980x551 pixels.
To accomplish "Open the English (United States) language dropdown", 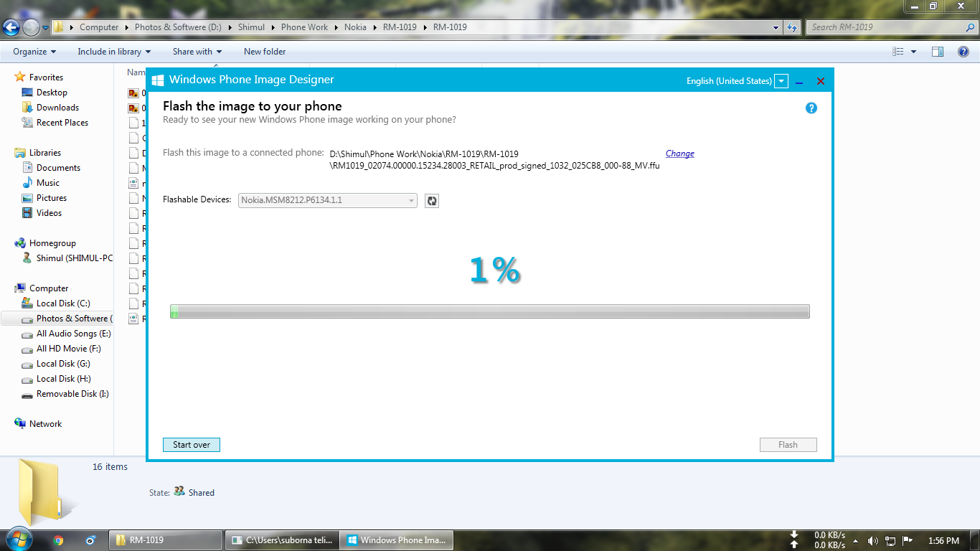I will coord(781,81).
